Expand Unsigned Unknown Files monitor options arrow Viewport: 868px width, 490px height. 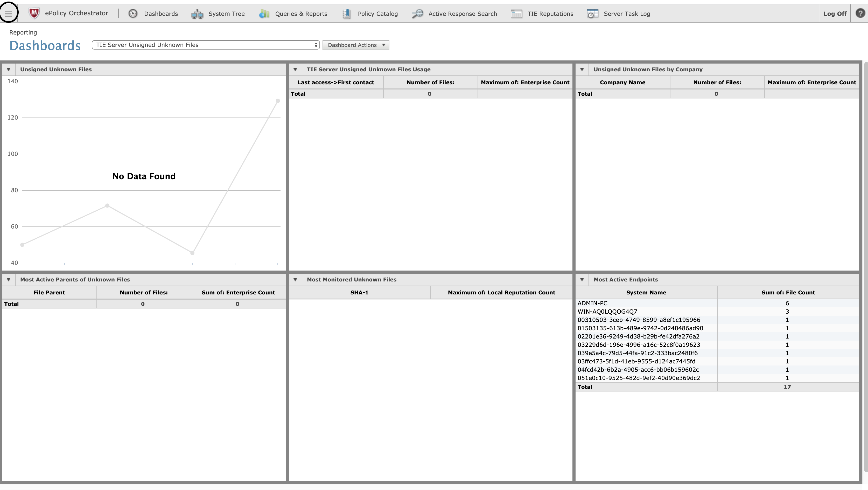click(8, 70)
